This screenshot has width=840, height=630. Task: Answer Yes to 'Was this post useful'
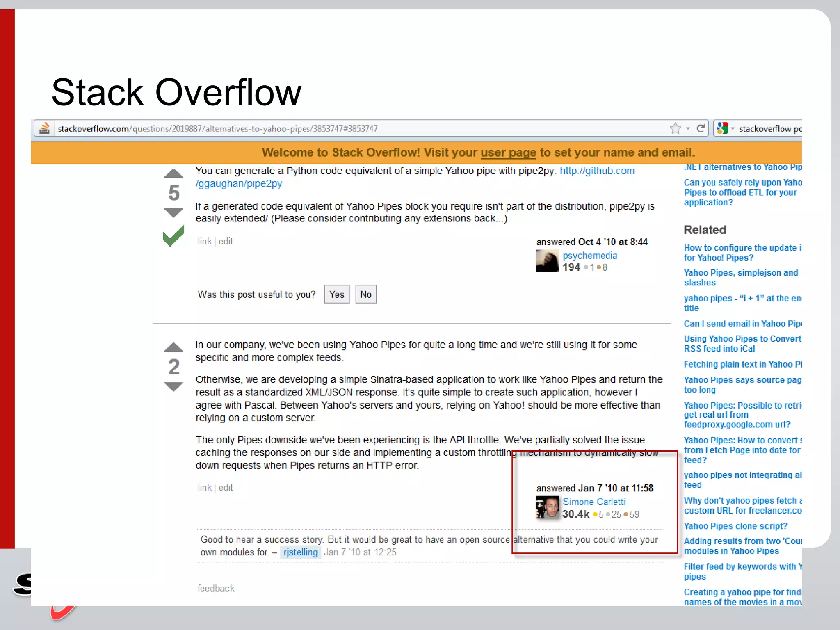[x=337, y=294]
